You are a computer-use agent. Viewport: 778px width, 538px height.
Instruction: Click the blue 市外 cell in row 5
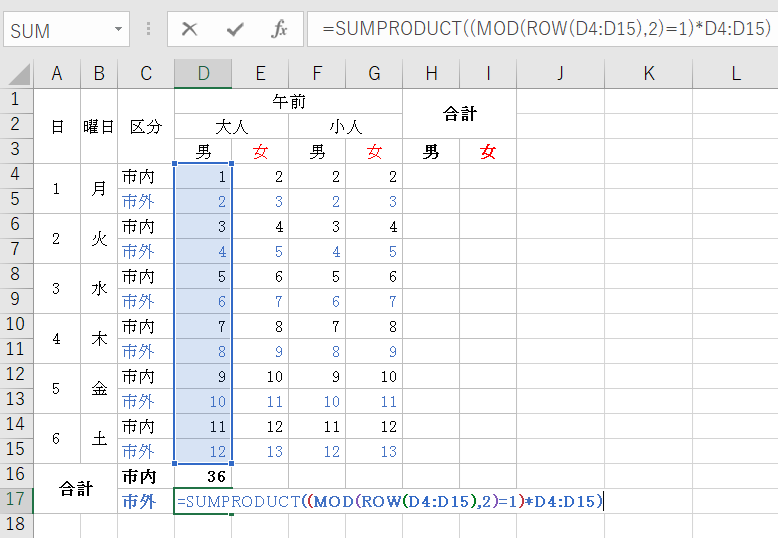click(146, 201)
